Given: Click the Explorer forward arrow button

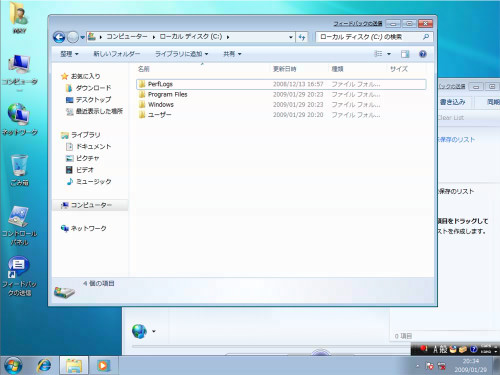Looking at the screenshot, I should pos(73,37).
